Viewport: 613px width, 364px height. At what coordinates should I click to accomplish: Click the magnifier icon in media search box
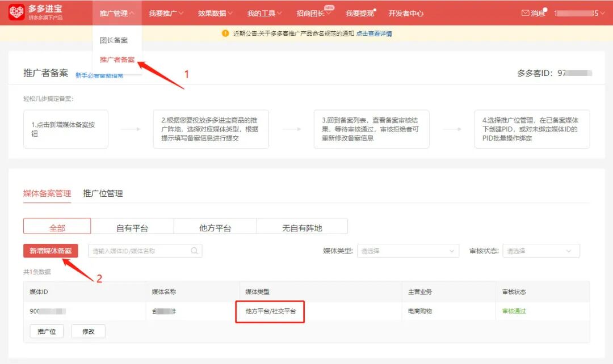tap(194, 250)
